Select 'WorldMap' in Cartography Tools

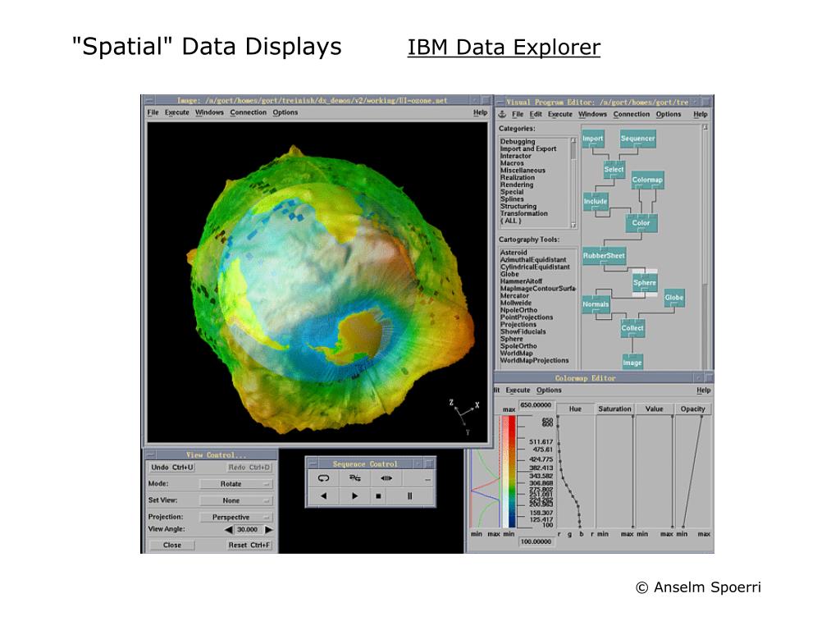click(517, 354)
